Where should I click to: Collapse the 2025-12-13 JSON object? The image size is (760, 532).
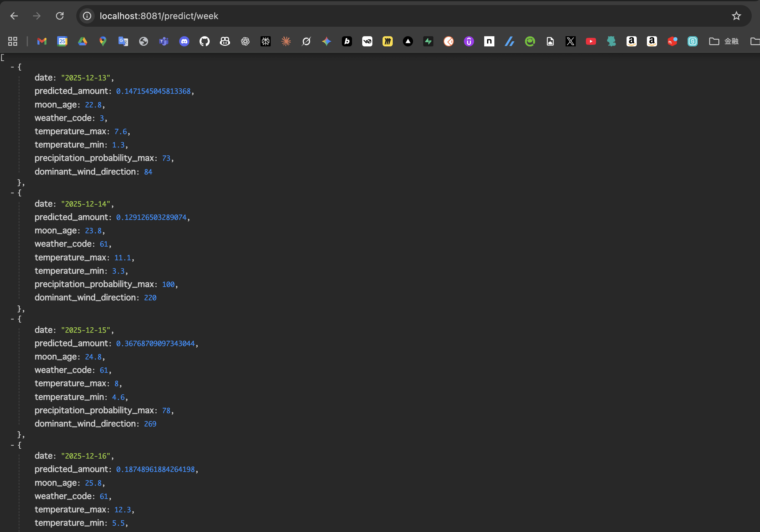point(12,67)
